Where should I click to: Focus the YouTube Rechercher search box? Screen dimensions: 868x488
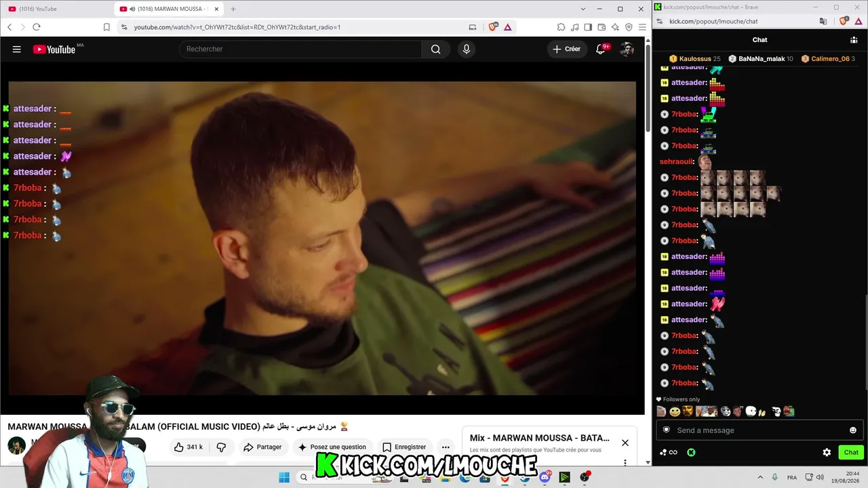coord(300,49)
